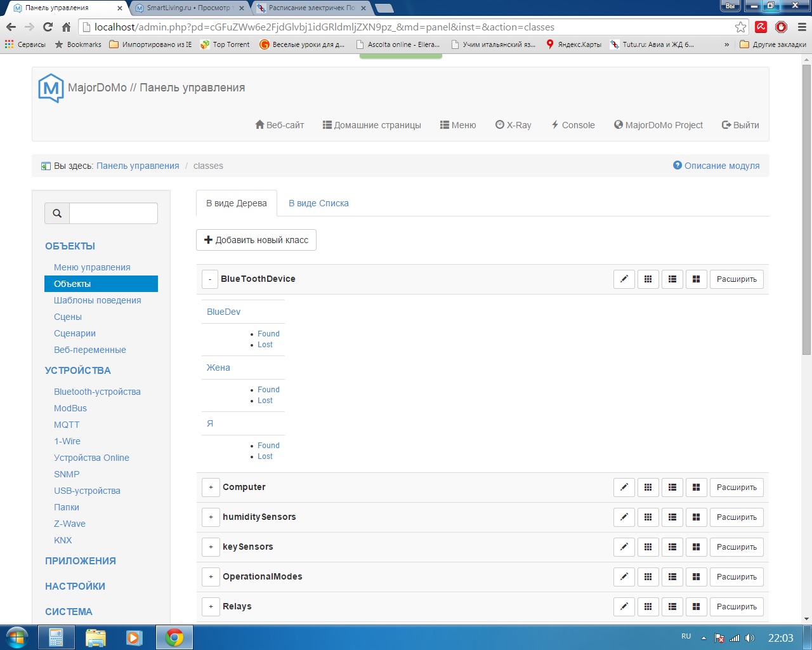Click the four-square icon in keySensors row
Viewport: 812px width, 650px height.
(697, 547)
